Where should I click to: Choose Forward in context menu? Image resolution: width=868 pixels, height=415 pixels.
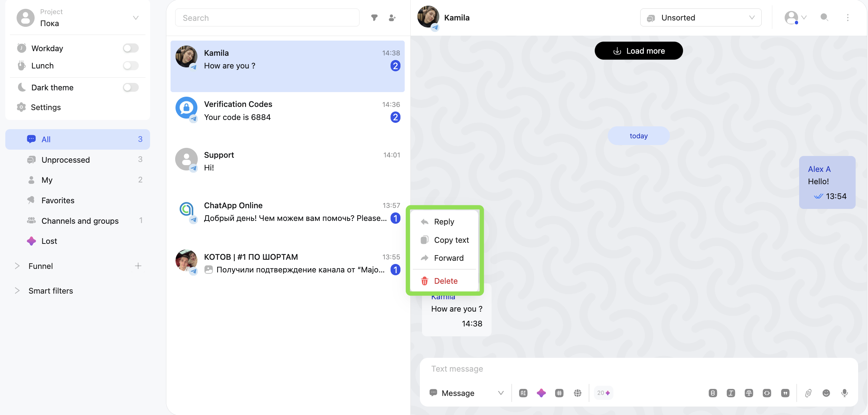(x=444, y=258)
